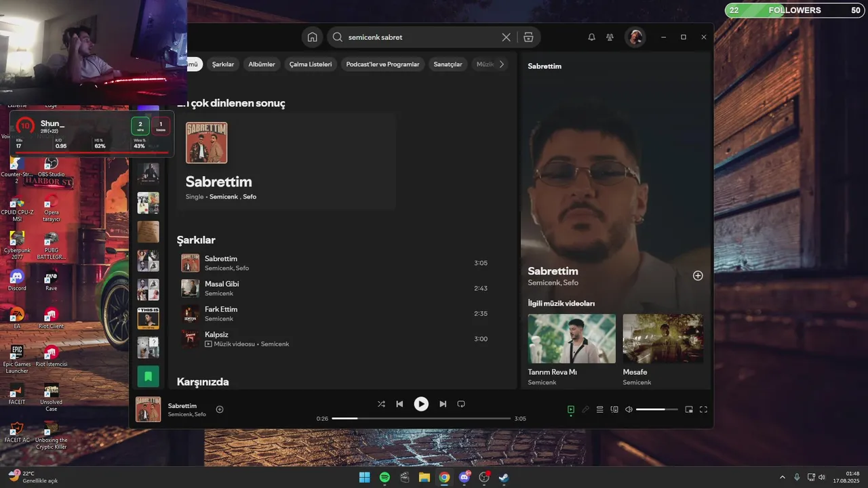Select the Sanatçılar filter chip
This screenshot has width=868, height=488.
click(448, 64)
